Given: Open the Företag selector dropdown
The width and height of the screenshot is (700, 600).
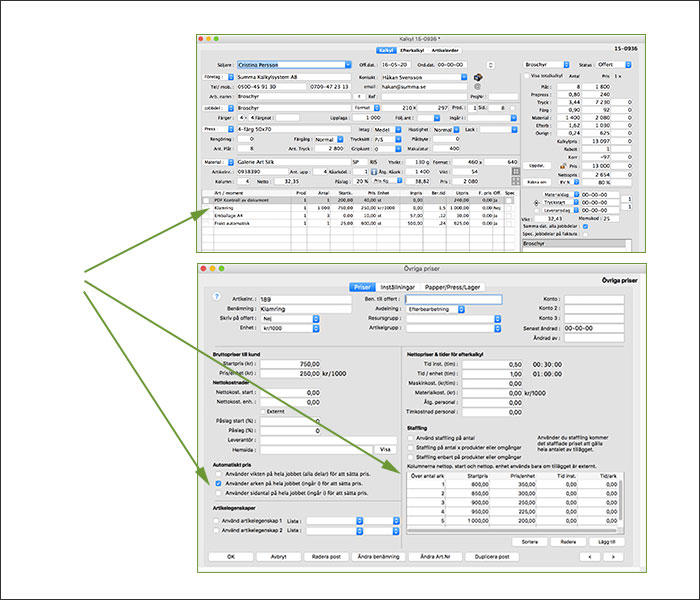Looking at the screenshot, I should (x=231, y=77).
